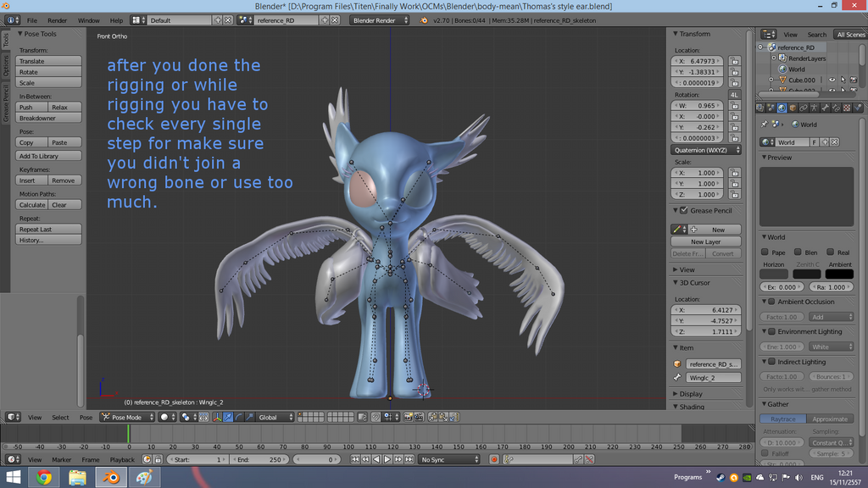Click the insert keyframes key icon

578,459
